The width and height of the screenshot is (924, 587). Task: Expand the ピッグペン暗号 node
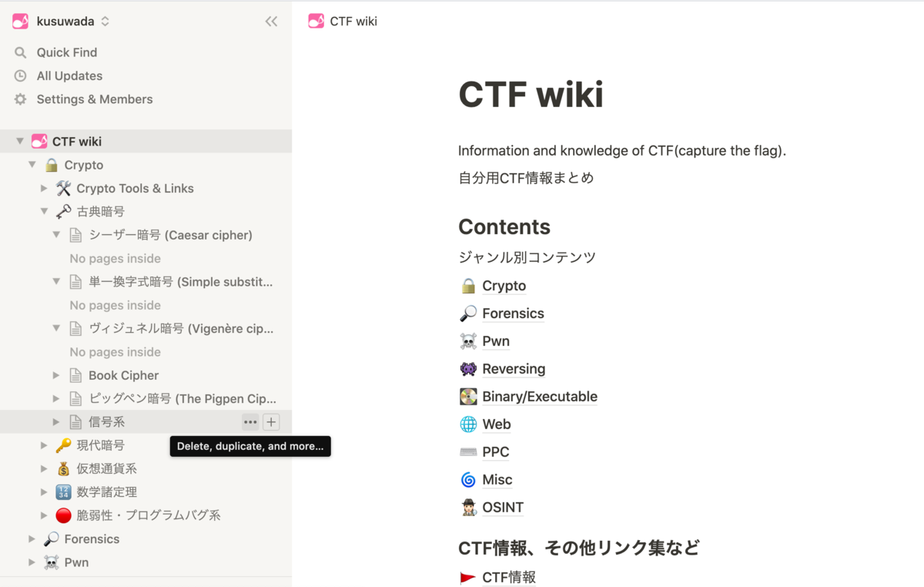pos(56,398)
